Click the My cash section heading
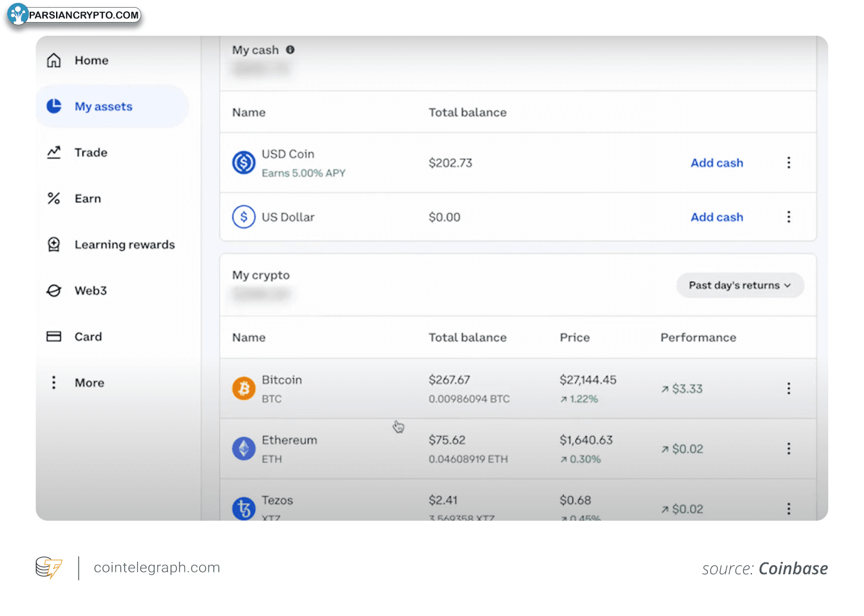The image size is (864, 616). pyautogui.click(x=256, y=50)
